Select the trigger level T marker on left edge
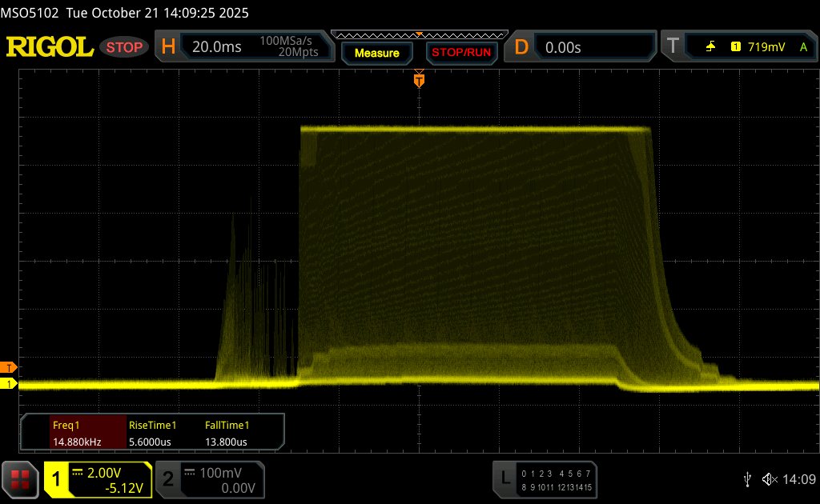This screenshot has width=820, height=504. (x=9, y=367)
